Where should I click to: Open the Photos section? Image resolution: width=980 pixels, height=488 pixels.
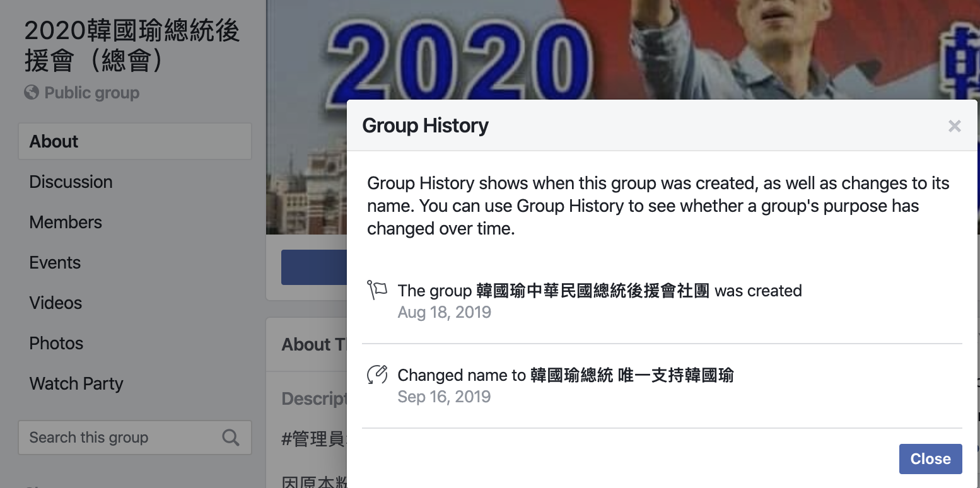point(56,343)
